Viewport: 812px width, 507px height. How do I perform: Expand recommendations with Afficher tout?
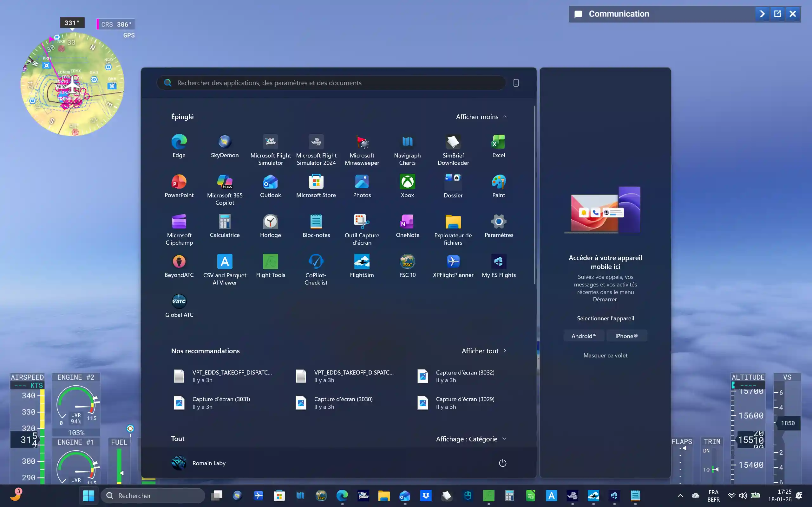tap(484, 351)
